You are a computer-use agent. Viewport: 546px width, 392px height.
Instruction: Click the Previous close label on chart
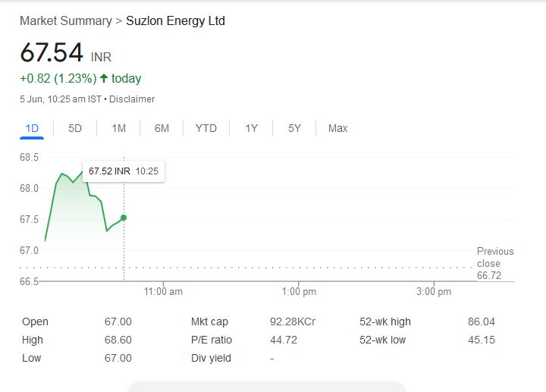coord(494,258)
